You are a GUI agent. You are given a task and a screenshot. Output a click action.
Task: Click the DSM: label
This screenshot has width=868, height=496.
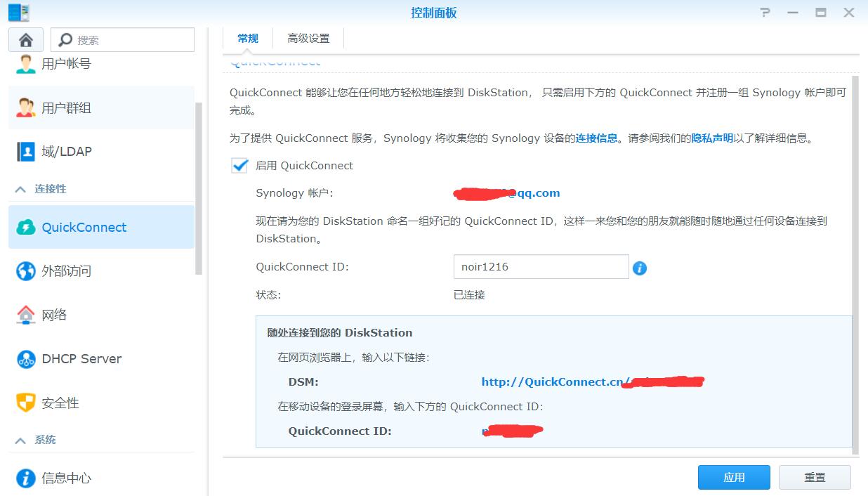point(303,382)
